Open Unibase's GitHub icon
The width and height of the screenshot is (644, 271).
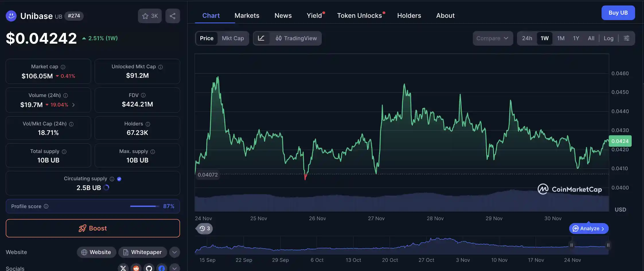(x=149, y=268)
